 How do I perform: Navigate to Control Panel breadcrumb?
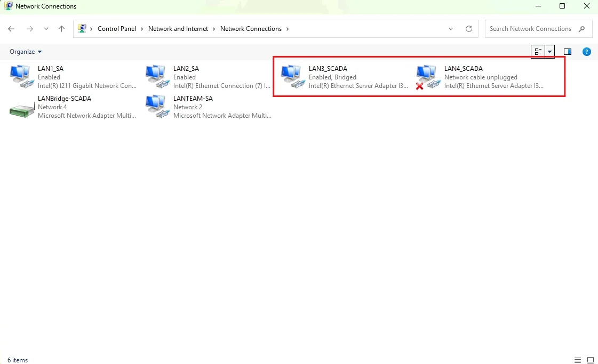117,29
